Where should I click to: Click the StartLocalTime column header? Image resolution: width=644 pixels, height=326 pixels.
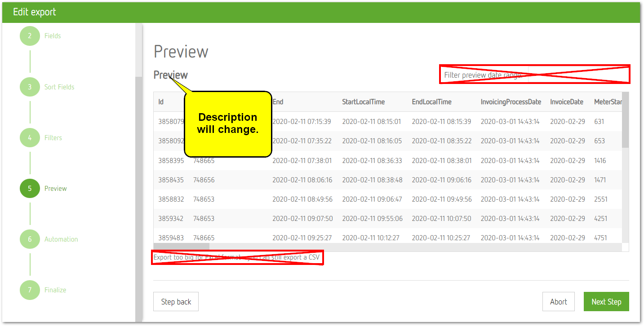pos(363,102)
